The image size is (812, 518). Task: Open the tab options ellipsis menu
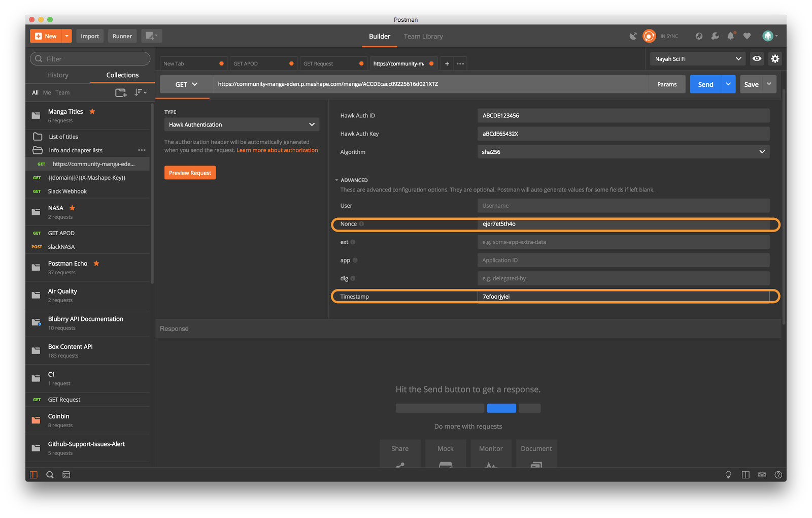pyautogui.click(x=460, y=63)
